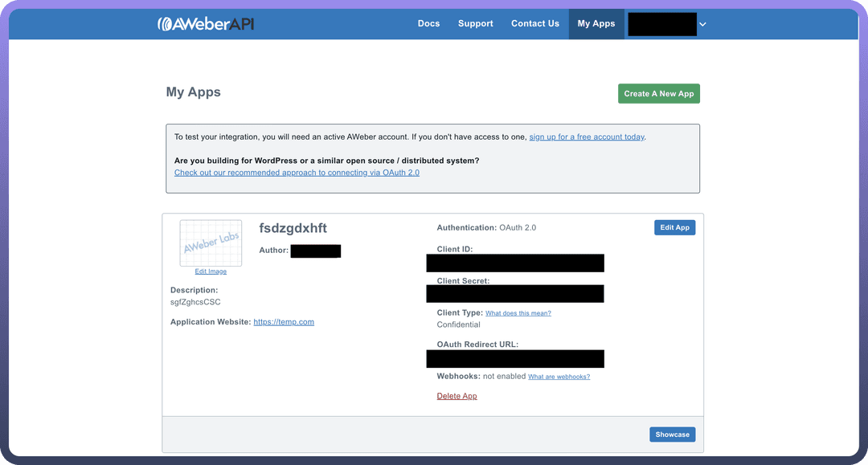Select the My Apps tab

[596, 24]
